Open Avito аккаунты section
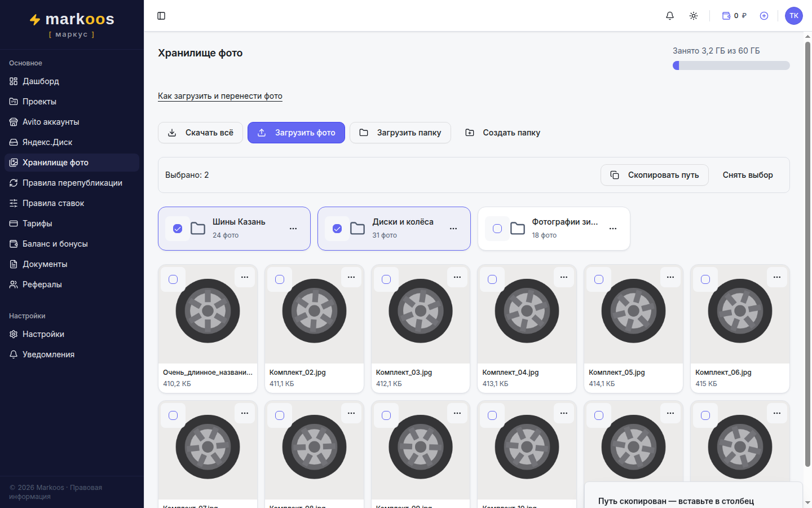This screenshot has height=508, width=812. pos(72,122)
